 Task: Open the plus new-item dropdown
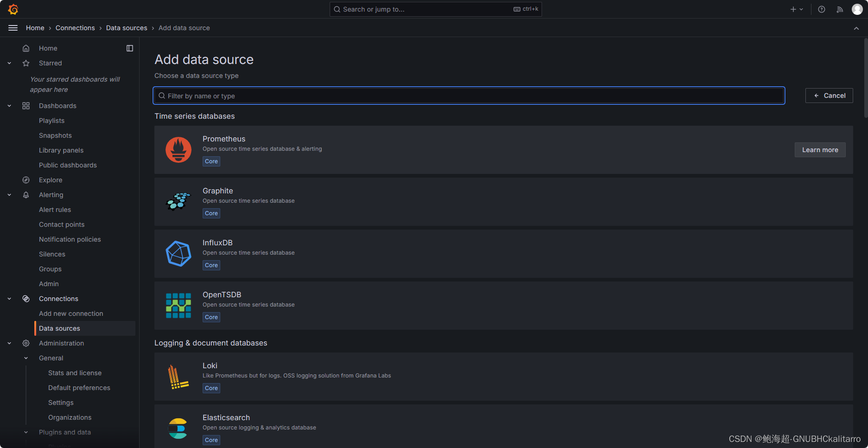click(797, 9)
